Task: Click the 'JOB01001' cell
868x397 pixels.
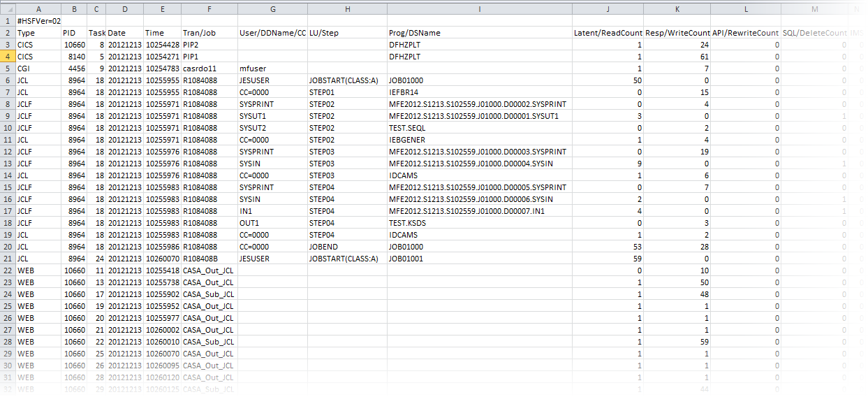Action: point(406,259)
